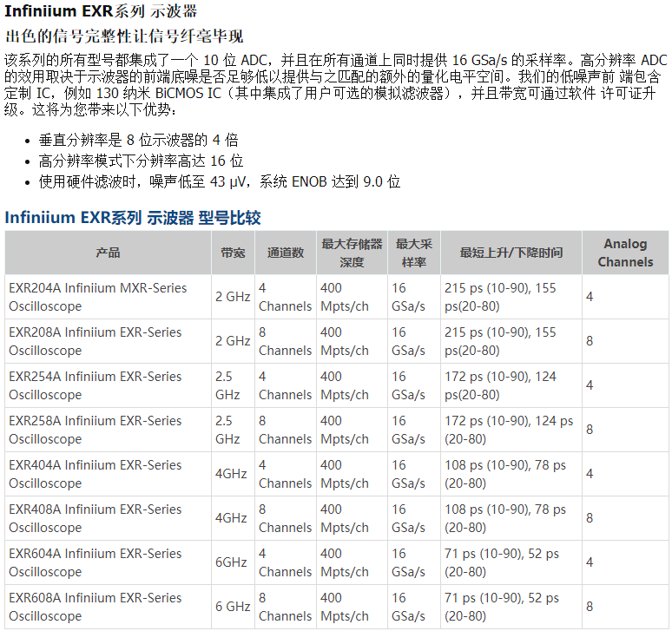Click '400 Mpts/ch' in the EXR258A row
The image size is (672, 631).
coord(345,430)
